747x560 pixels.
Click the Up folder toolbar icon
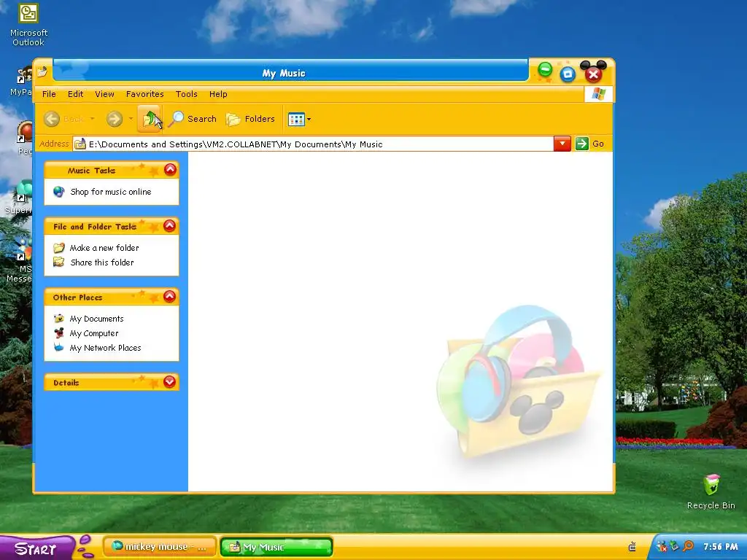(150, 119)
